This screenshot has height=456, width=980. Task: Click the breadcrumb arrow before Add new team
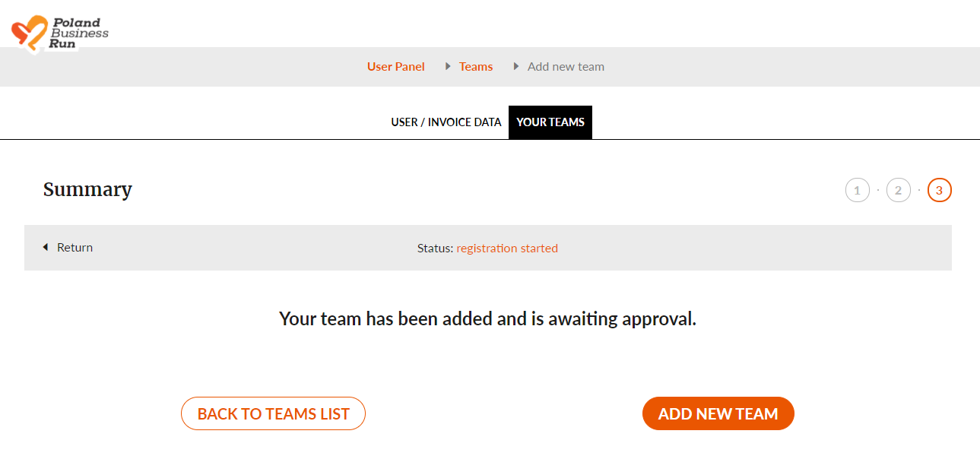click(517, 67)
